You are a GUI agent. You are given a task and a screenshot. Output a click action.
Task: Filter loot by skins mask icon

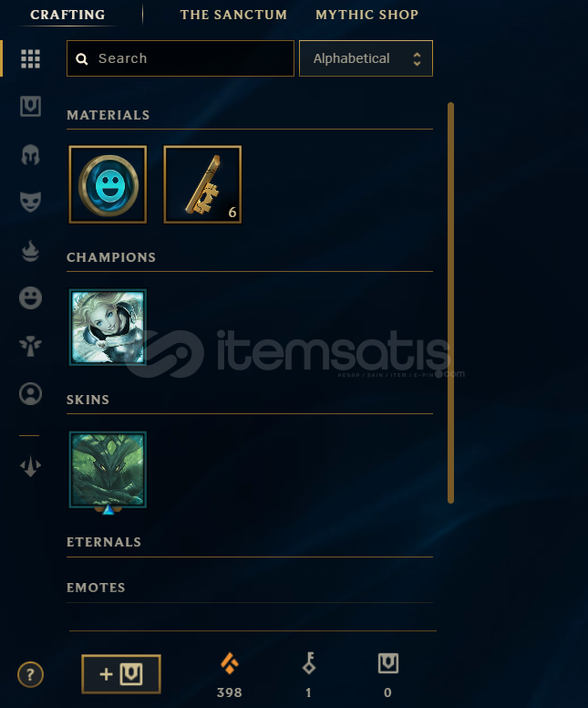point(30,202)
